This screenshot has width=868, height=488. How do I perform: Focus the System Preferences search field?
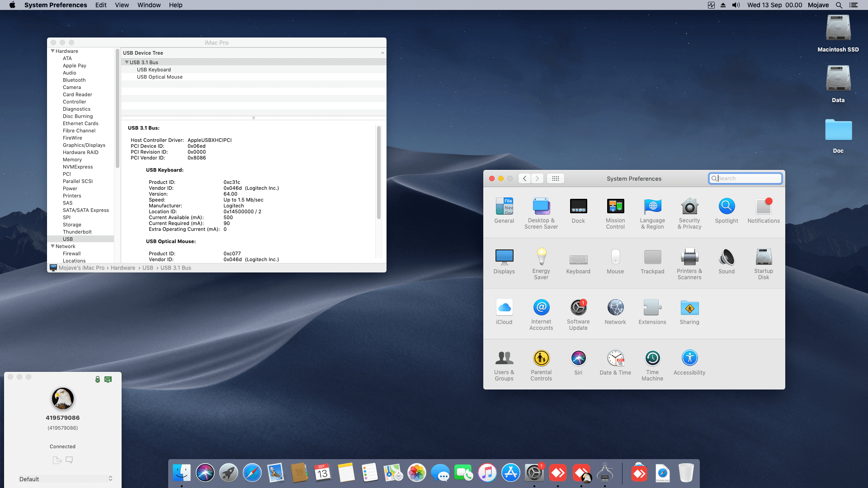745,178
